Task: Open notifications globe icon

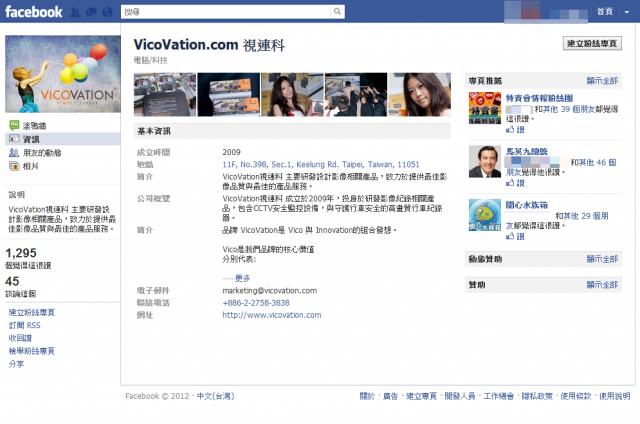Action: 107,12
